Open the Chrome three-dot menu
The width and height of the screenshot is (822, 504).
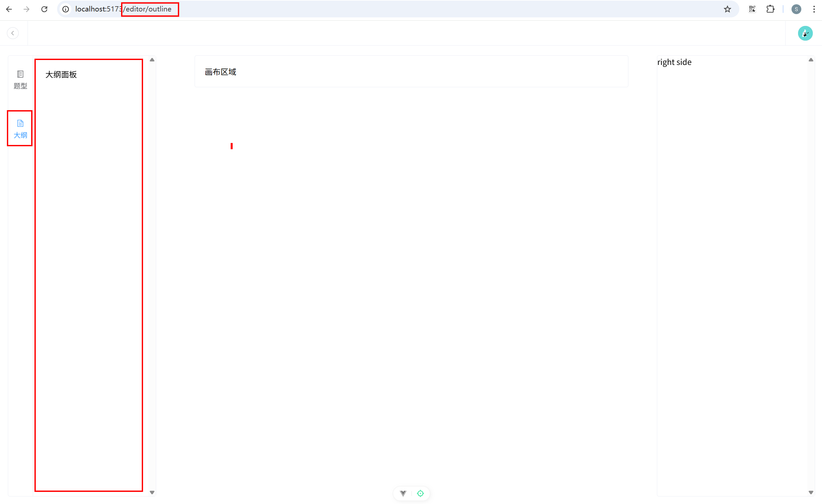(814, 9)
